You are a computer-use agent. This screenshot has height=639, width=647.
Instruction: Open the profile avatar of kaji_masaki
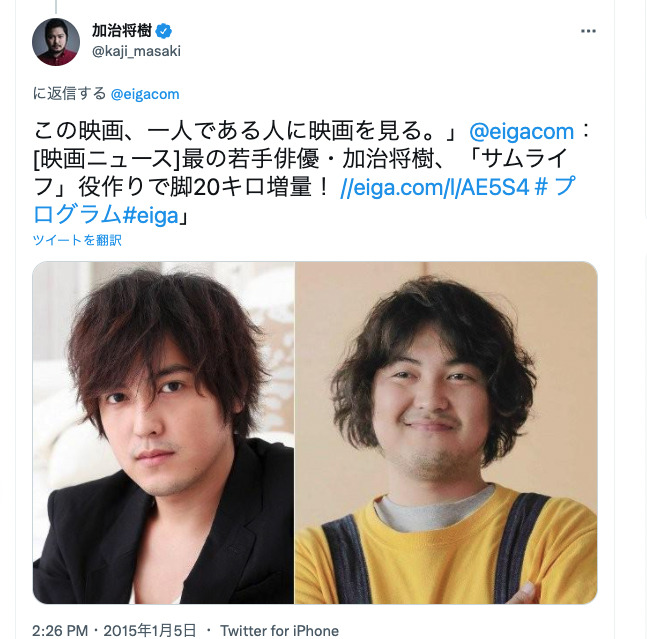click(56, 42)
